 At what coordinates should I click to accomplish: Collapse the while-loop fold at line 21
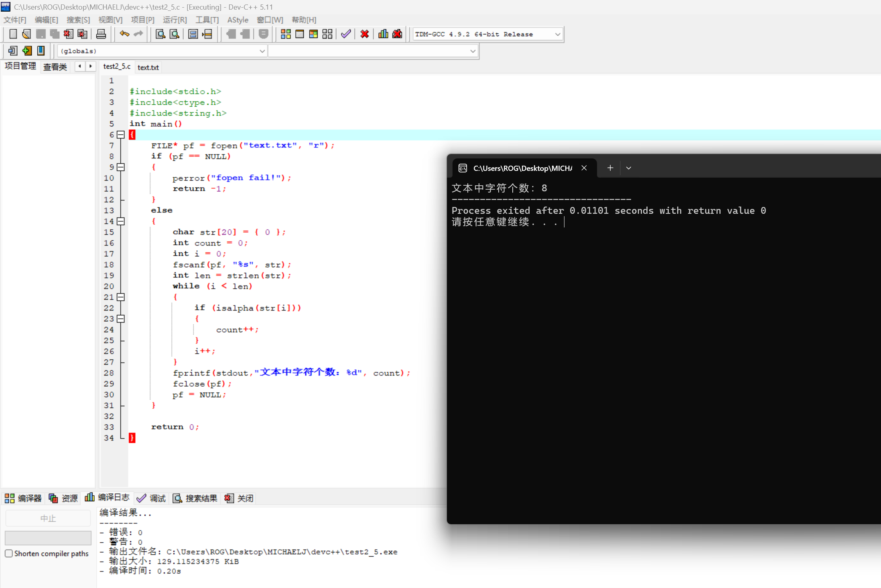pos(121,297)
